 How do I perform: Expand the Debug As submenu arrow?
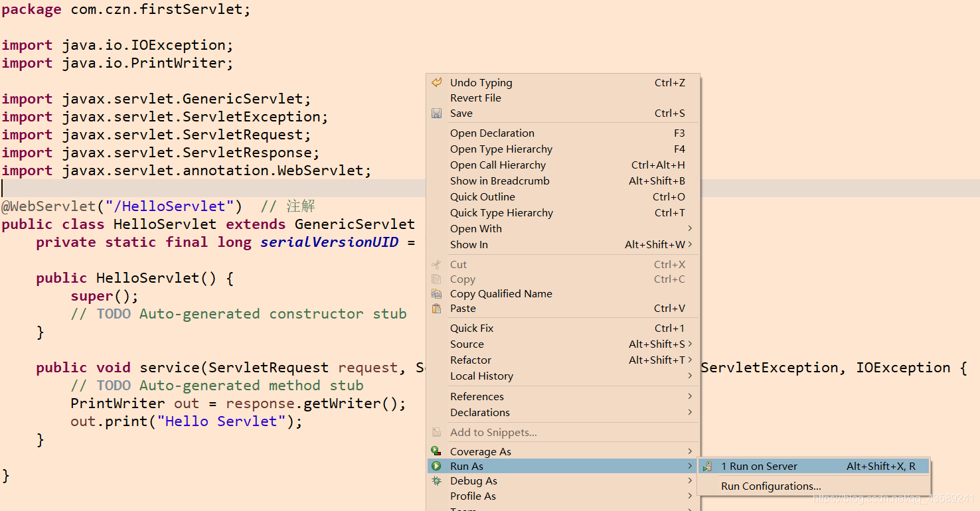pyautogui.click(x=691, y=481)
